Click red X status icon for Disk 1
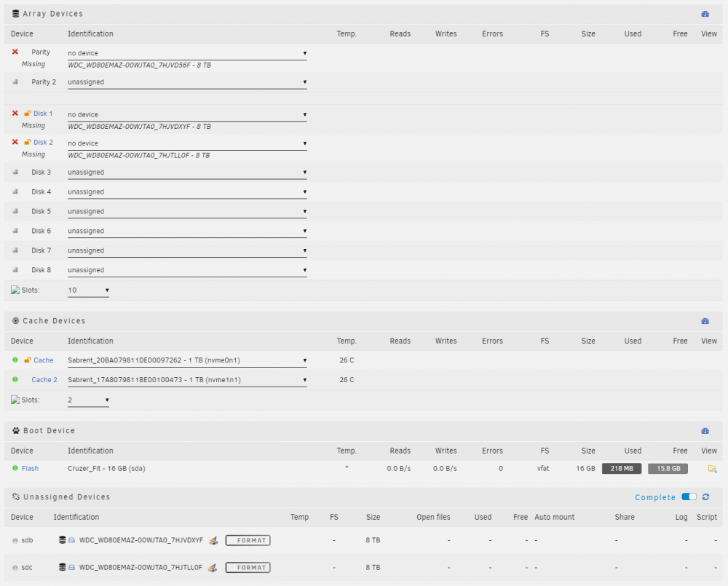Screen dimensions: 728x586 click(15, 114)
